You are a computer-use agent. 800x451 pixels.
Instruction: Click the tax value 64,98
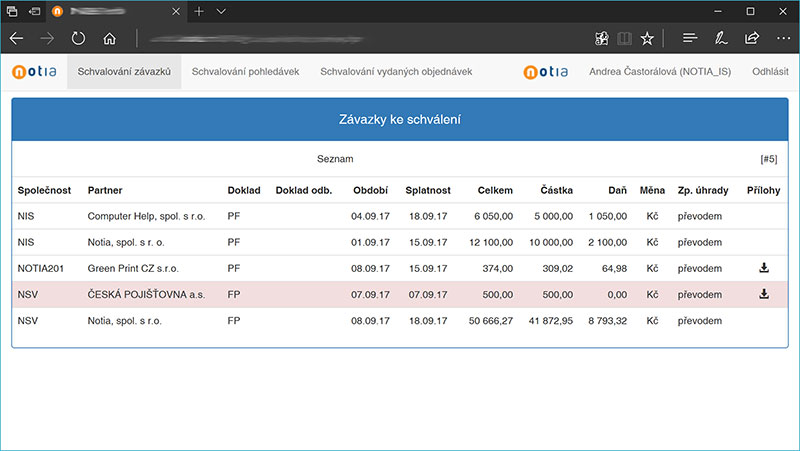(614, 268)
